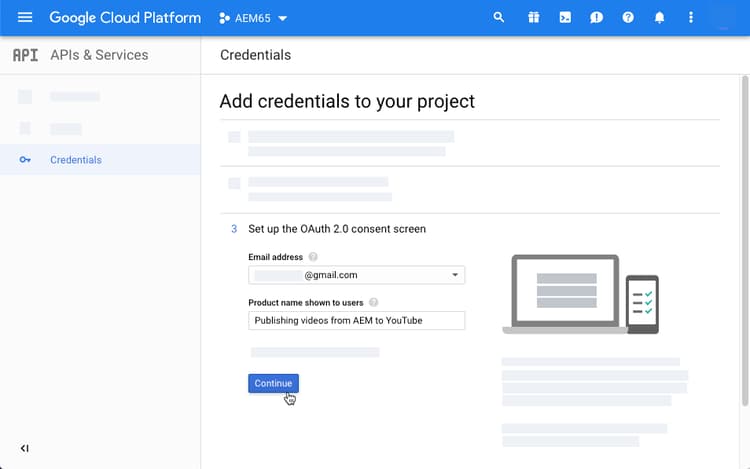
Task: Click the vertical page scrollbar
Action: tap(745, 240)
